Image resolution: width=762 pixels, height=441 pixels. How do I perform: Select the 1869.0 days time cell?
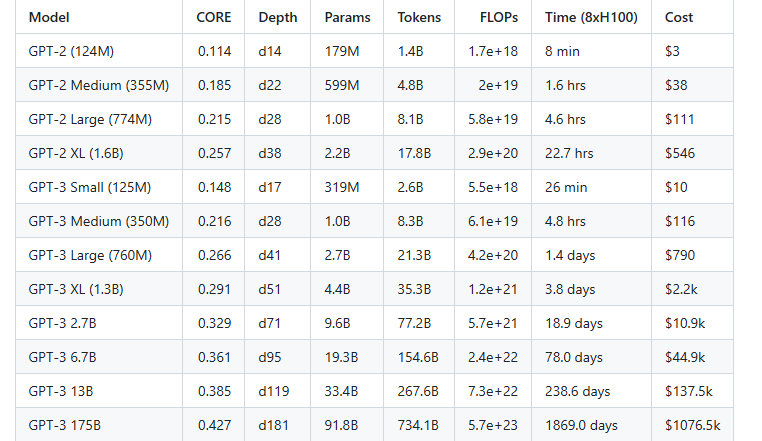(x=581, y=425)
